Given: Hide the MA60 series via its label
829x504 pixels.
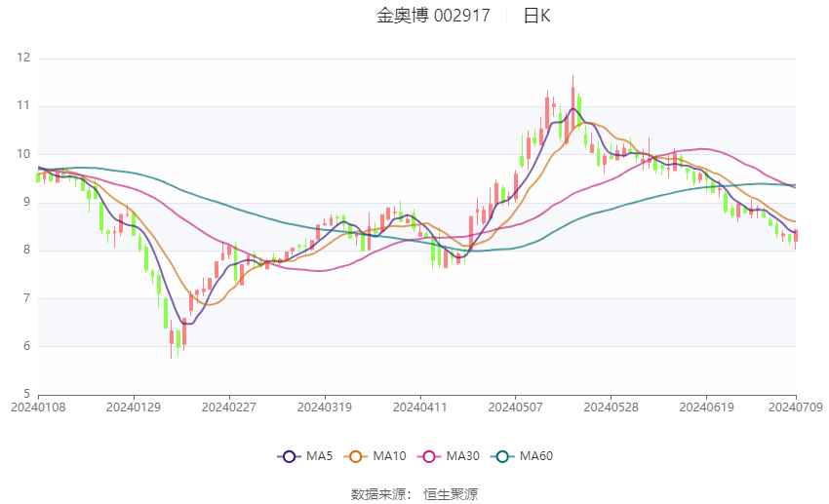Looking at the screenshot, I should pyautogui.click(x=536, y=456).
